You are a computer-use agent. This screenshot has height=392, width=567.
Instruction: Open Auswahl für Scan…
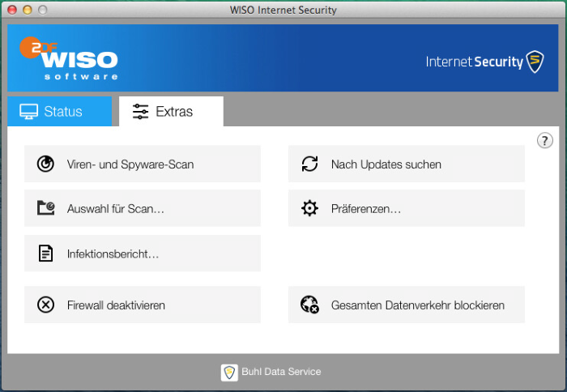143,208
